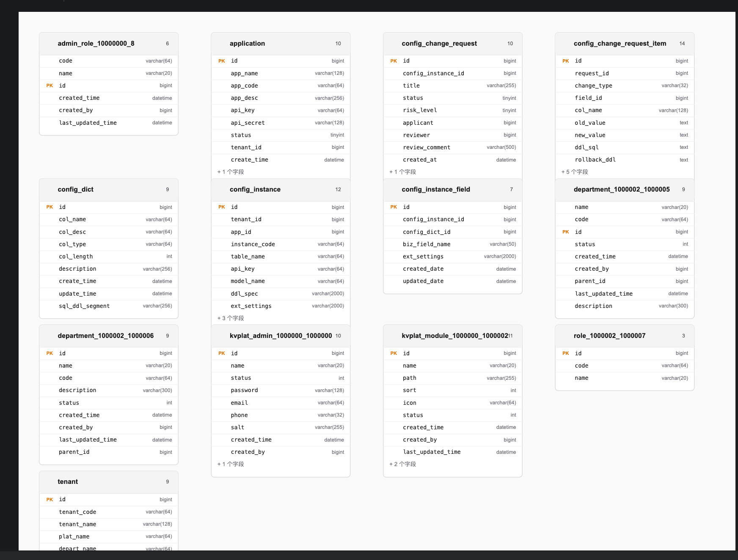This screenshot has height=560, width=738.
Task: Select review_comment field in config_change_request
Action: click(x=453, y=147)
